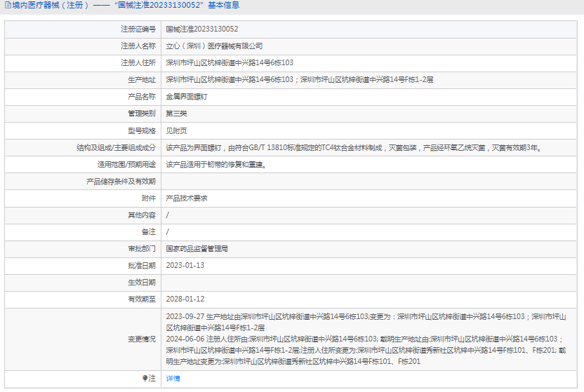
Task: Select registration number 国械注准20233130052 value
Action: pyautogui.click(x=202, y=29)
